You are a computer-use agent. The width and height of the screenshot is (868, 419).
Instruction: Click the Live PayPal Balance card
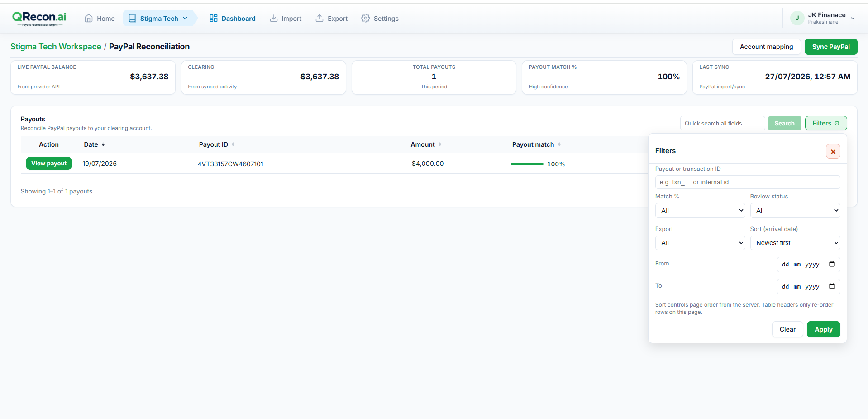pyautogui.click(x=93, y=77)
